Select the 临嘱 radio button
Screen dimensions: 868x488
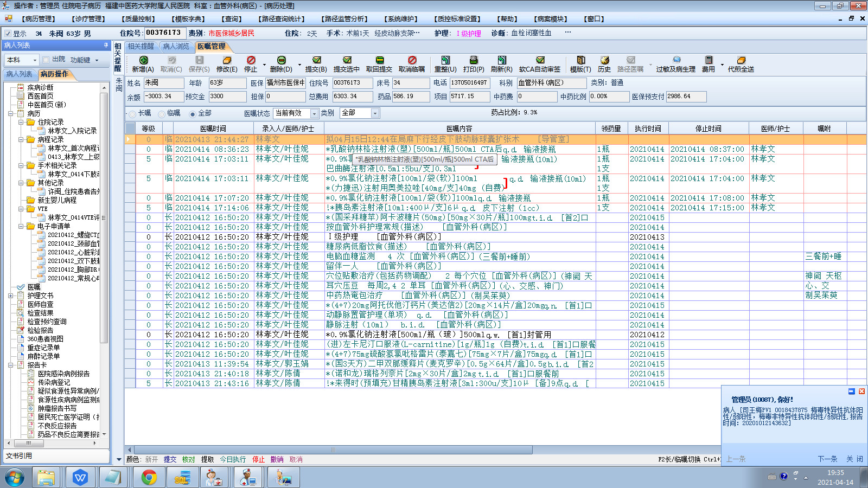coord(162,114)
